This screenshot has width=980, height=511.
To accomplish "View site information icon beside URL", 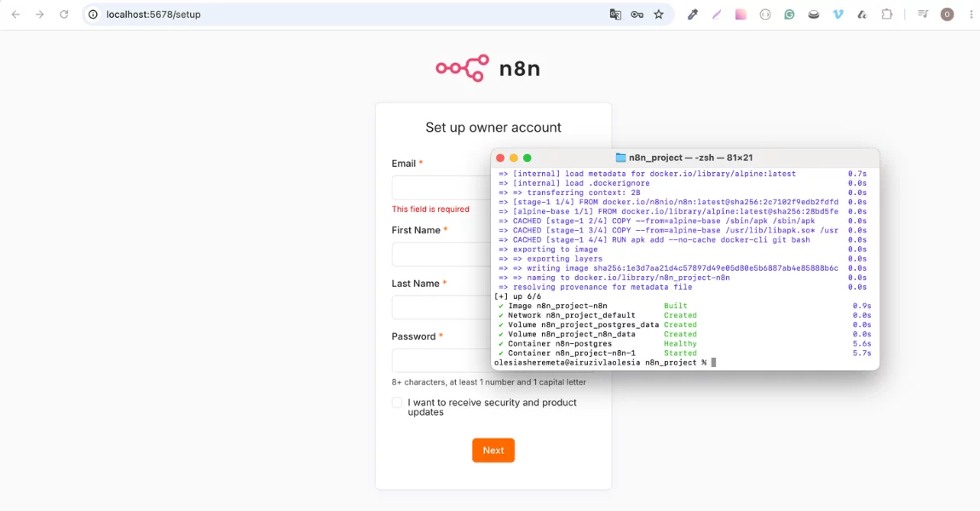I will pyautogui.click(x=93, y=14).
